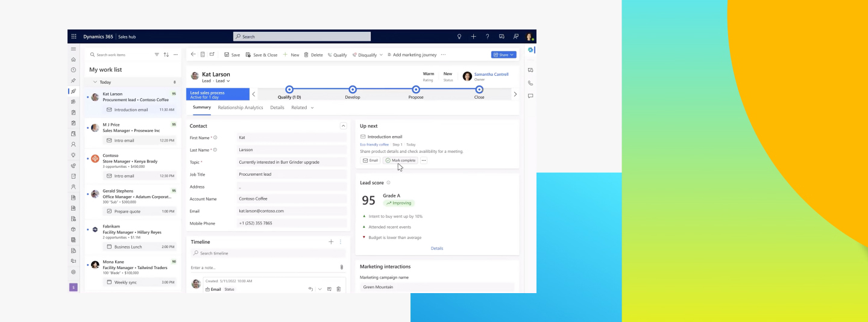
Task: Click the Enter a note field
Action: point(263,267)
